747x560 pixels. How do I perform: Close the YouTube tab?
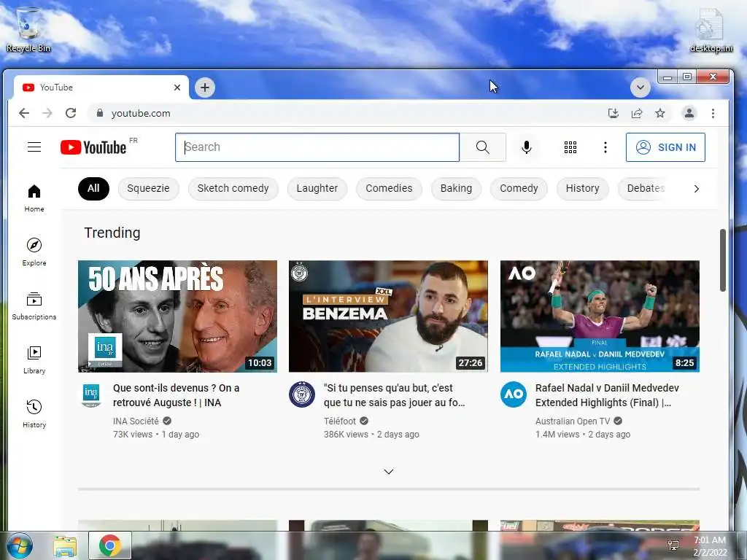tap(177, 87)
